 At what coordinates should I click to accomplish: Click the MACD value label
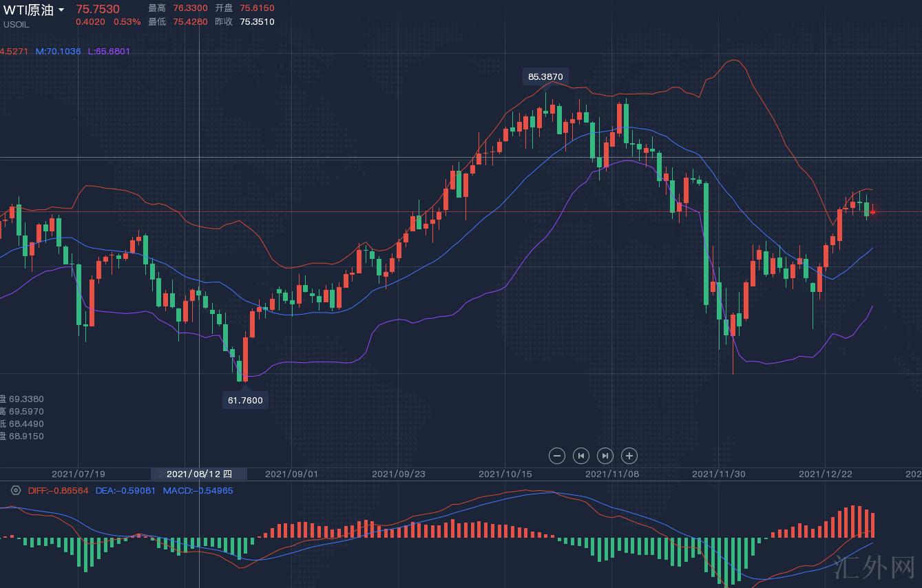(198, 490)
